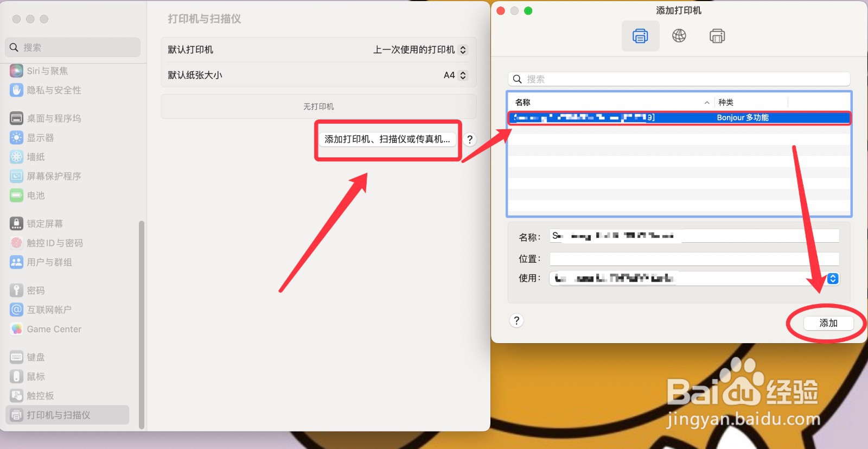Click the 位置 text field
Image resolution: width=868 pixels, height=449 pixels.
[694, 258]
